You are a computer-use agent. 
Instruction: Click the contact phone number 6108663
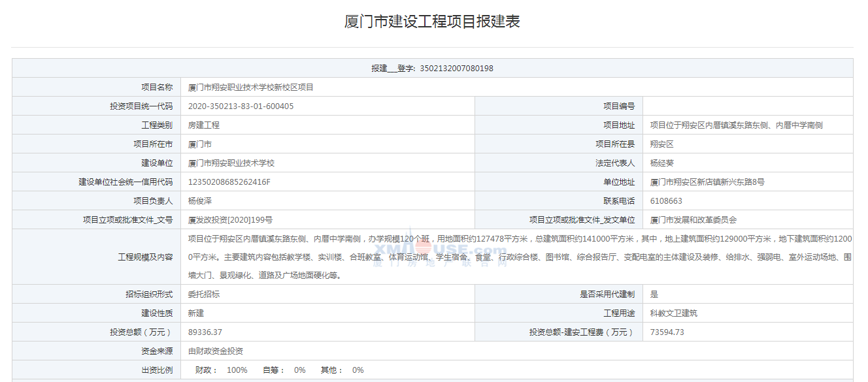coord(666,201)
